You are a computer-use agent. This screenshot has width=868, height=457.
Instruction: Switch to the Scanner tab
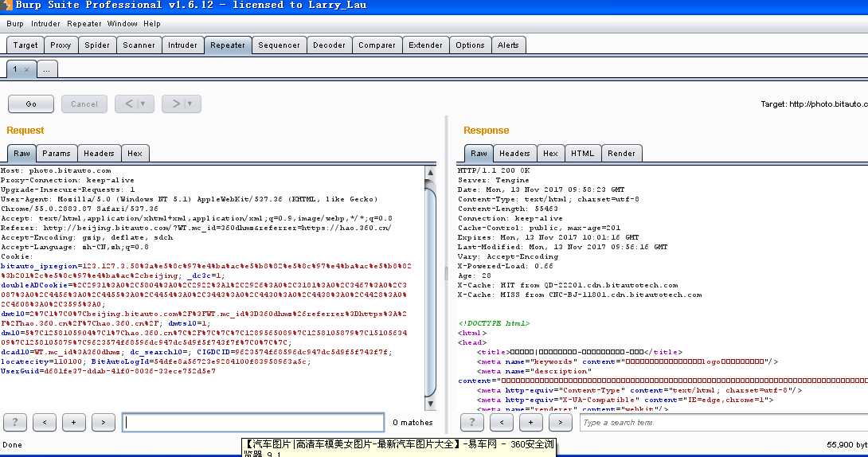[x=139, y=45]
